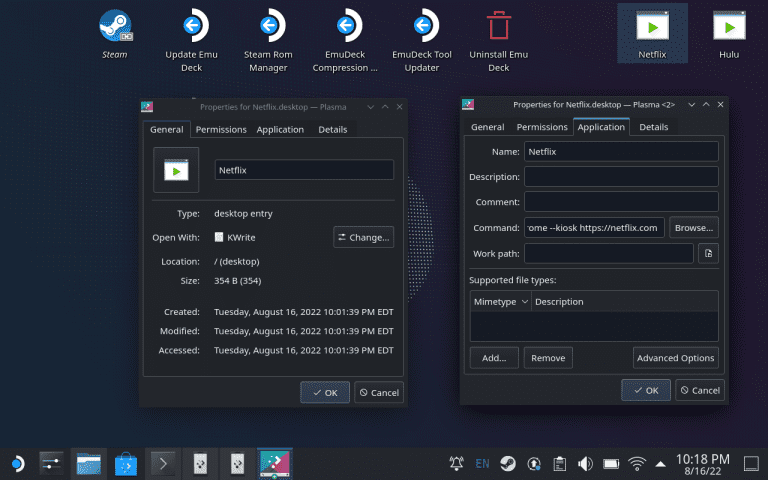Click the Work path file picker icon

coord(708,253)
